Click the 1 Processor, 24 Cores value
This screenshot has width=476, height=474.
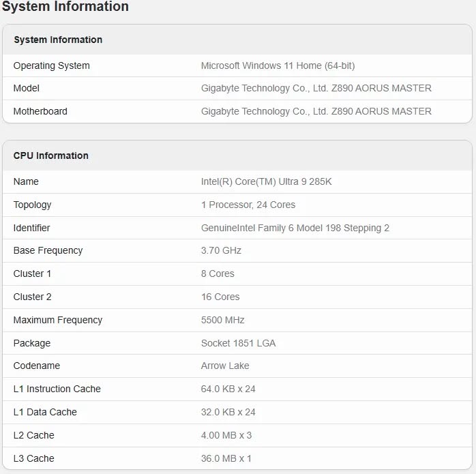(x=248, y=205)
